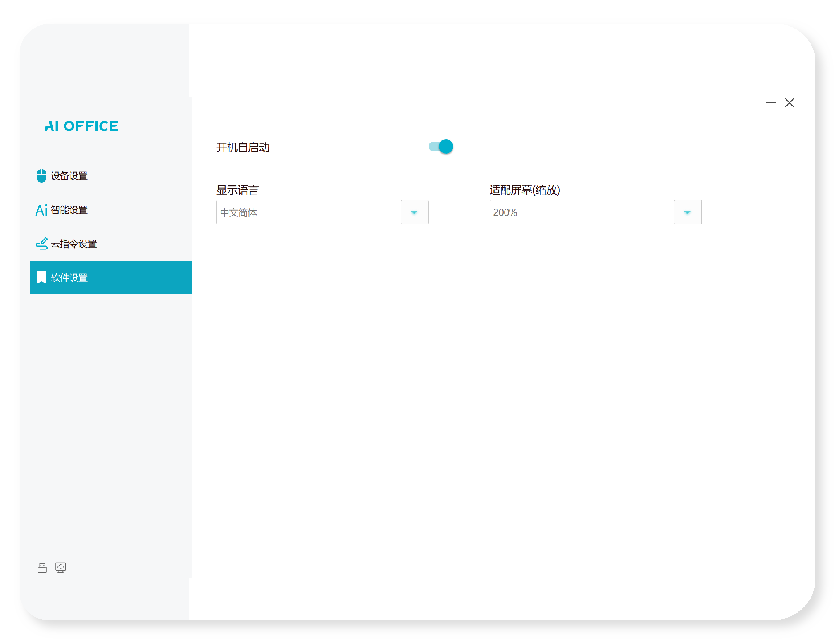Screen dimensions: 835x644
Task: Disable the 开机自启动 toggle switch
Action: (441, 147)
